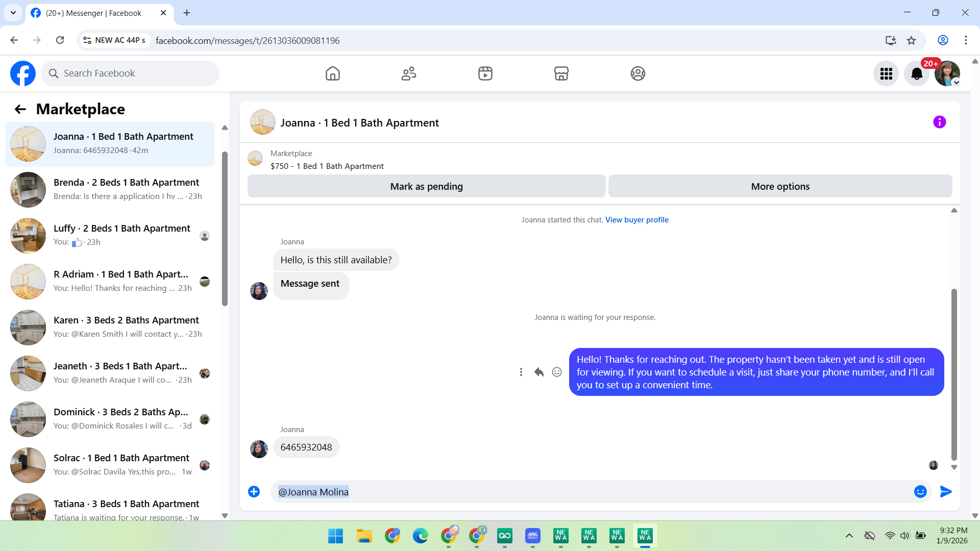Click the Search Facebook field
The width and height of the screenshot is (980, 551).
point(130,73)
